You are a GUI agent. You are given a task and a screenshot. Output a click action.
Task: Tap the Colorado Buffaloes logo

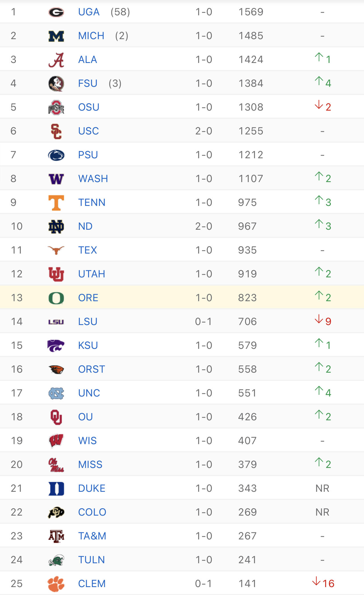coord(56,512)
